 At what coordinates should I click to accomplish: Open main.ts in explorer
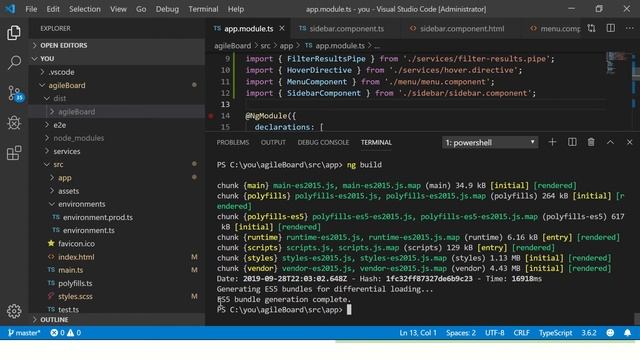coord(70,270)
